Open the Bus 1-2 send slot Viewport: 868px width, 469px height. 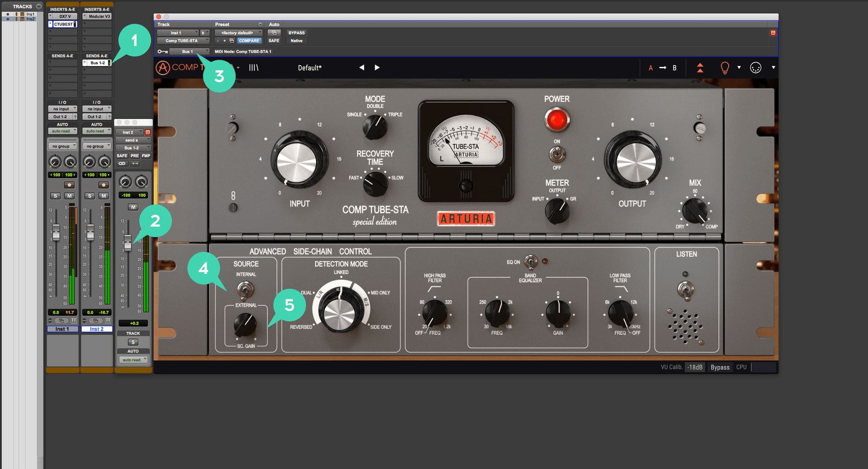pyautogui.click(x=97, y=63)
